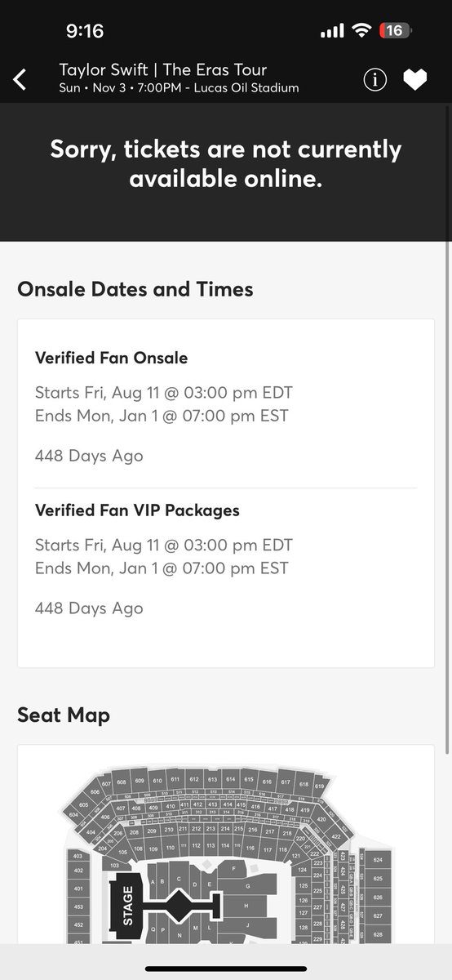Select floor section H on seat map

click(245, 905)
